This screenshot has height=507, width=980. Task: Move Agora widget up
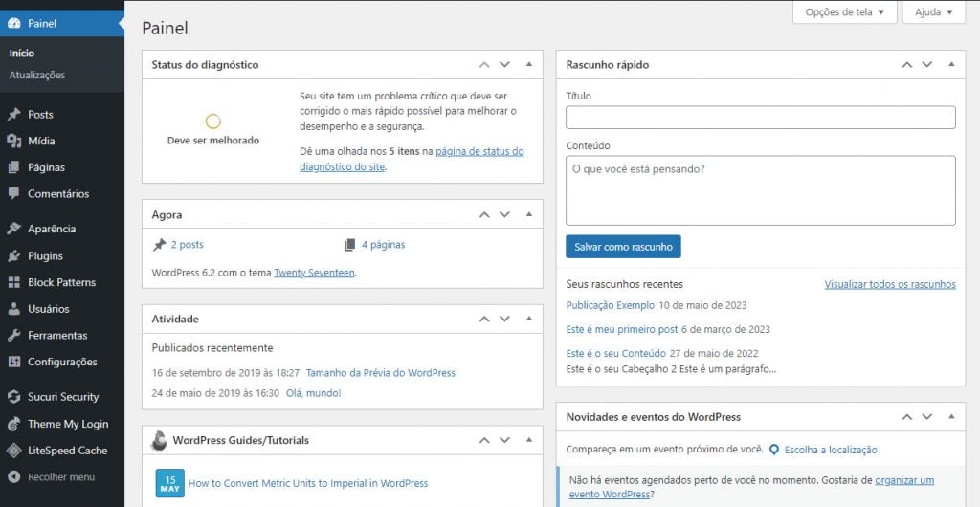484,214
